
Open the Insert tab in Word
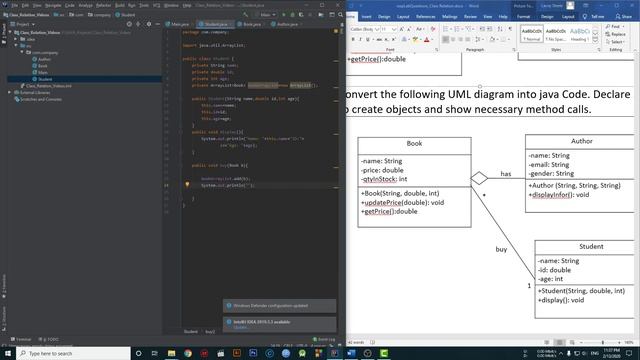pos(366,17)
